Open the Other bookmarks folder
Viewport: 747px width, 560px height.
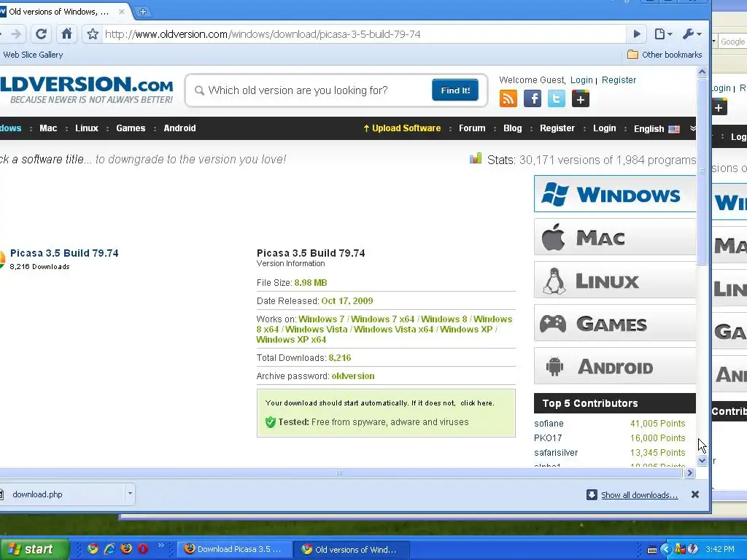pyautogui.click(x=665, y=55)
